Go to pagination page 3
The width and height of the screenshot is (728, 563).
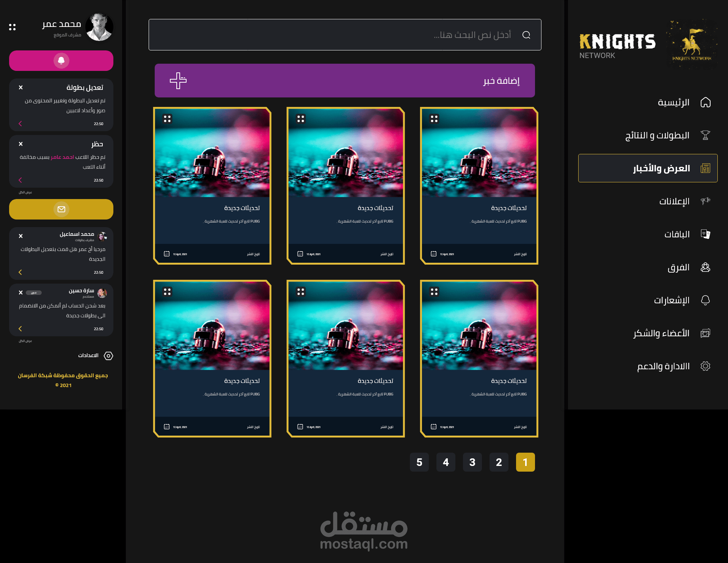point(472,462)
